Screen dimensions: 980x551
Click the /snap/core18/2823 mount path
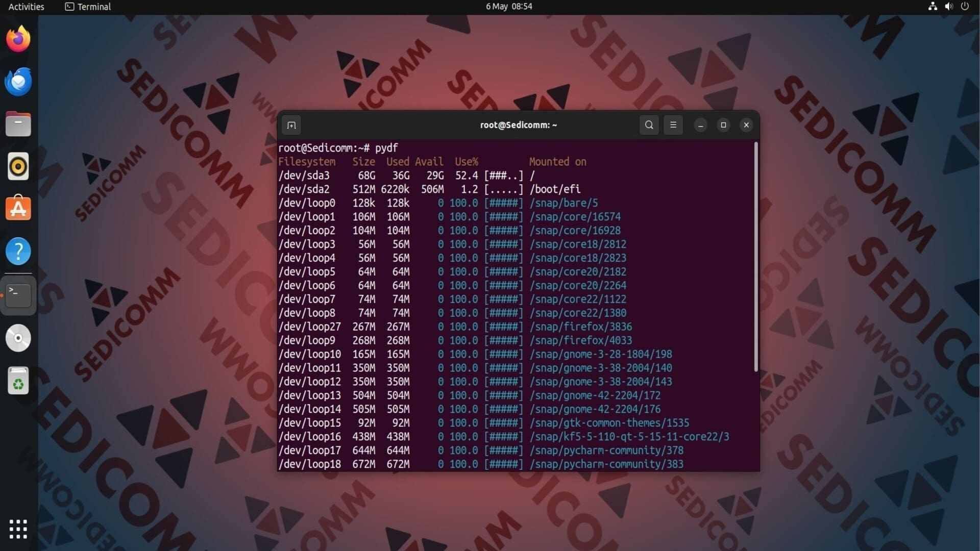click(x=578, y=258)
